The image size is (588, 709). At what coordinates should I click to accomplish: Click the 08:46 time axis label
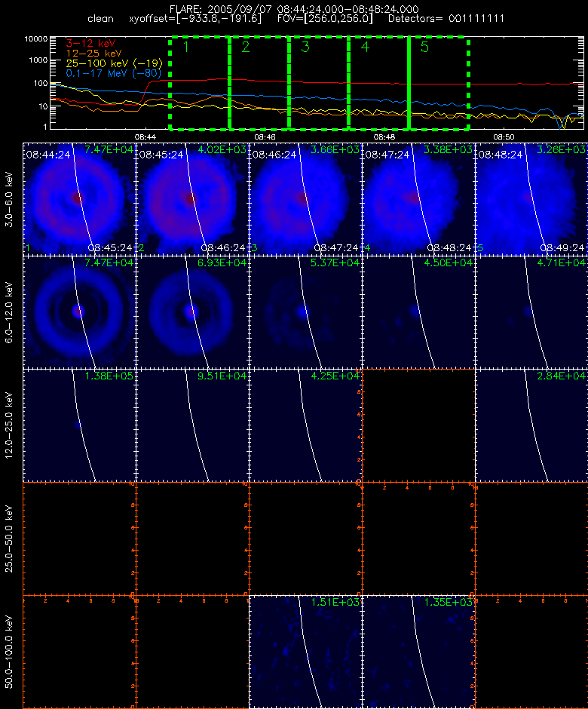pyautogui.click(x=265, y=137)
